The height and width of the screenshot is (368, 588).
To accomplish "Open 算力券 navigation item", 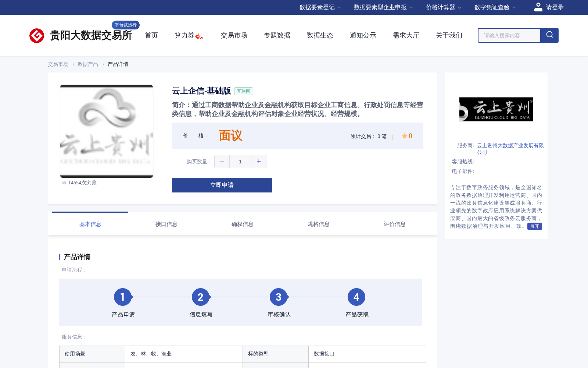I will pos(184,35).
